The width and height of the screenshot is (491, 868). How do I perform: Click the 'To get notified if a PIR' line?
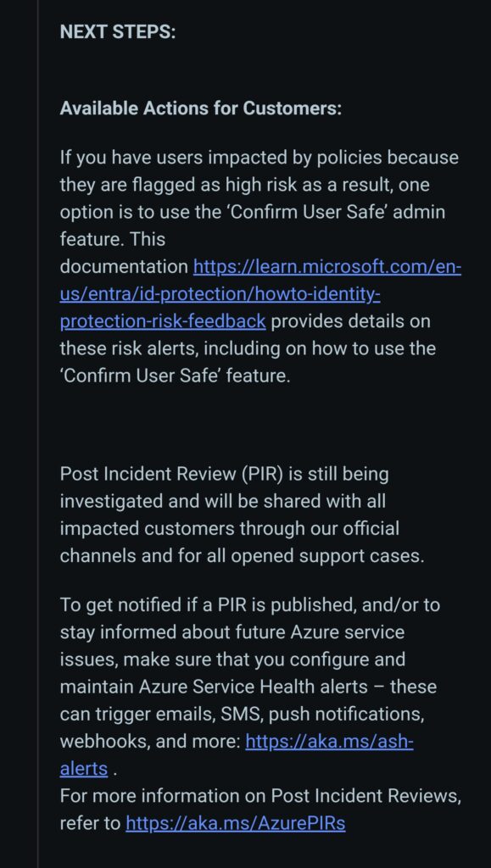coord(249,605)
